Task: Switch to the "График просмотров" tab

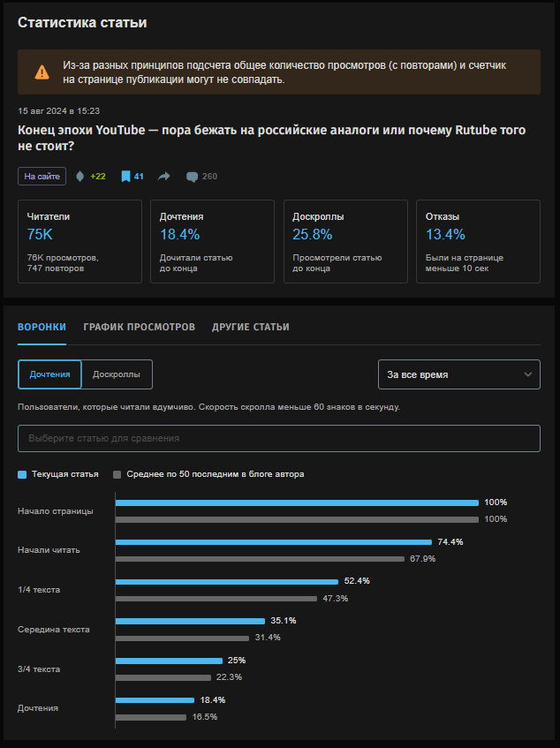Action: click(139, 327)
